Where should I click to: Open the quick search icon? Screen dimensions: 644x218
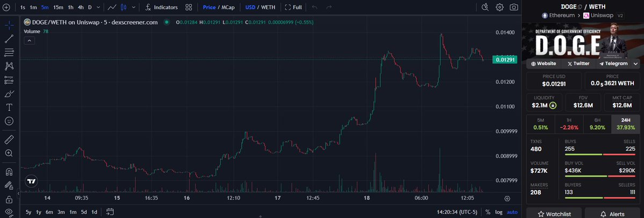point(485,7)
